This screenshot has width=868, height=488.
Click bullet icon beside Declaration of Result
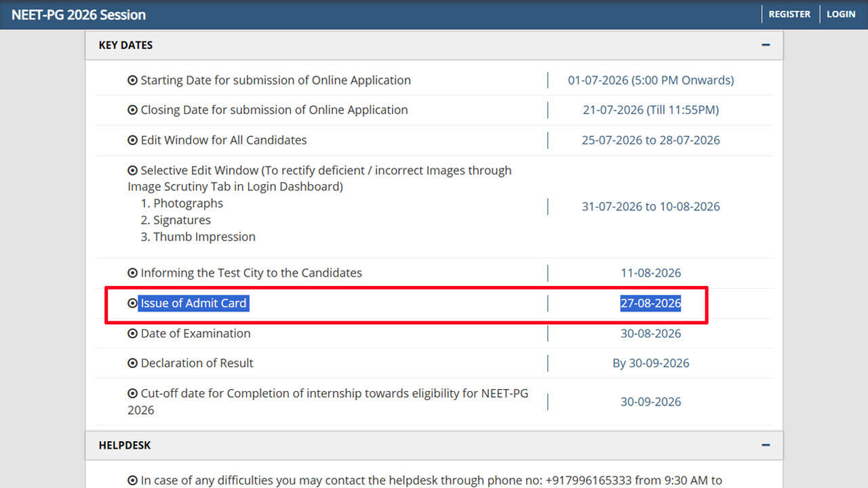(x=132, y=363)
